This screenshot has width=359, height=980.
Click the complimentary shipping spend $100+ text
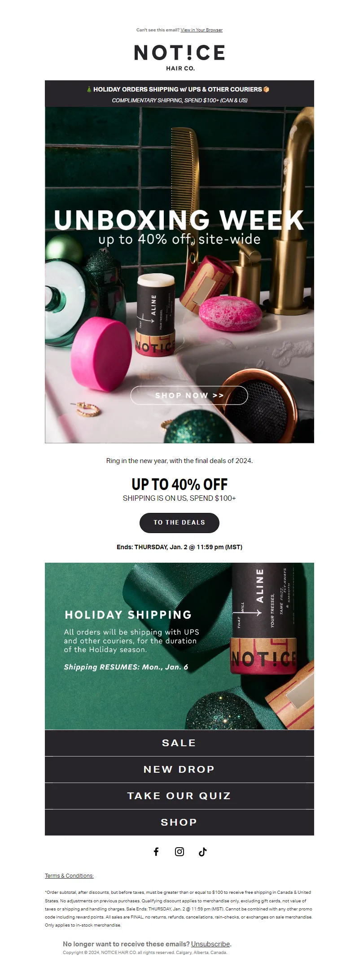179,100
